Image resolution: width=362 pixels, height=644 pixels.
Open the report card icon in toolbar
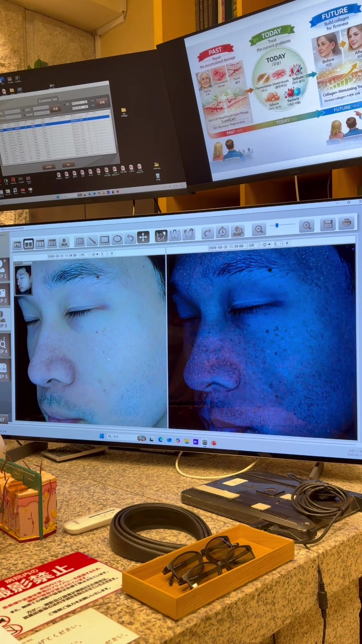pyautogui.click(x=79, y=241)
